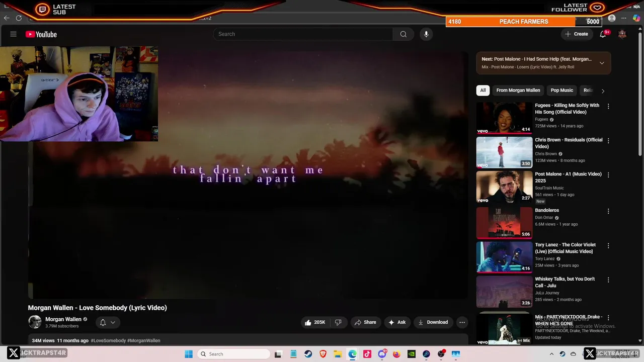Select the Pop Music chip

click(x=562, y=90)
